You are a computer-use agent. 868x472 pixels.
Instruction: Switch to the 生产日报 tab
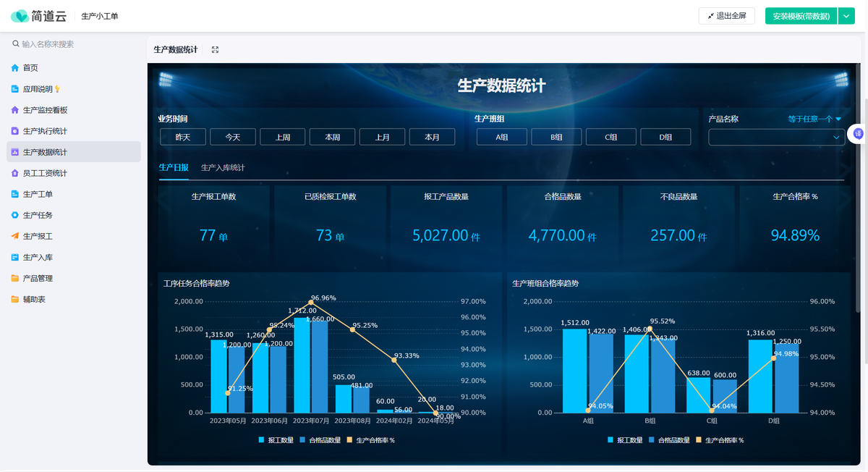(x=174, y=167)
